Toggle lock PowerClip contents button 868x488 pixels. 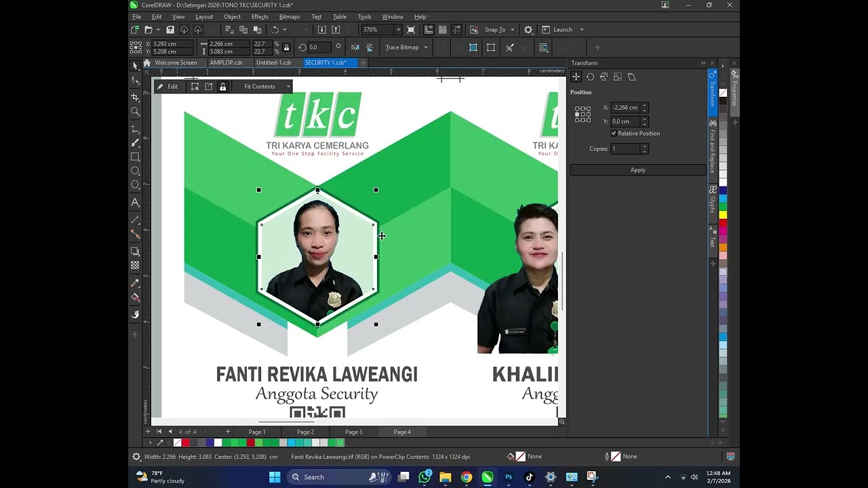(222, 87)
